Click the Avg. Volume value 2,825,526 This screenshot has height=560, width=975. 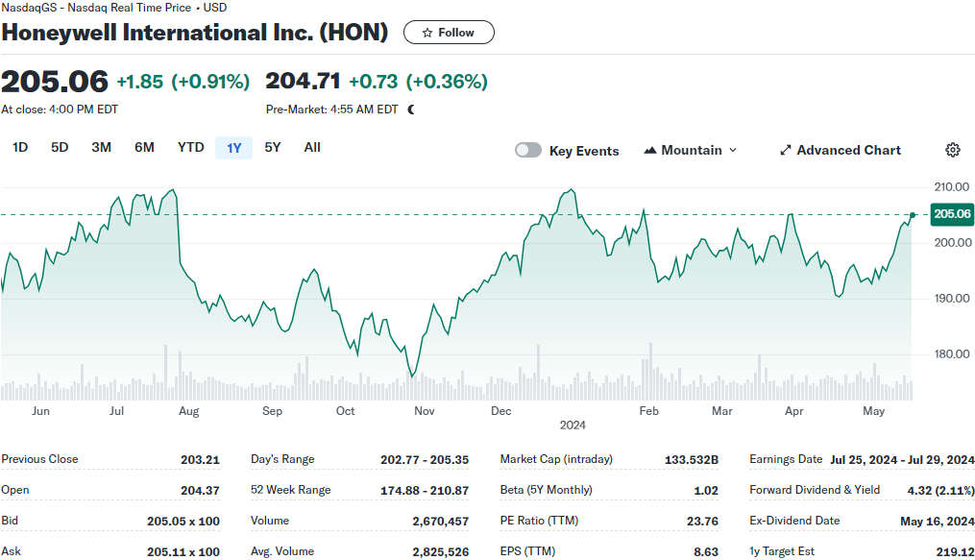coord(440,552)
